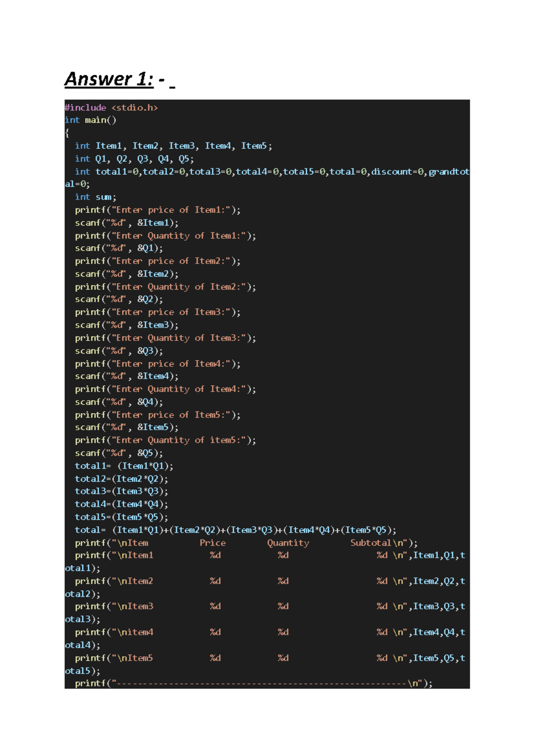
Task: Click the "int sum;" line
Action: 95,197
